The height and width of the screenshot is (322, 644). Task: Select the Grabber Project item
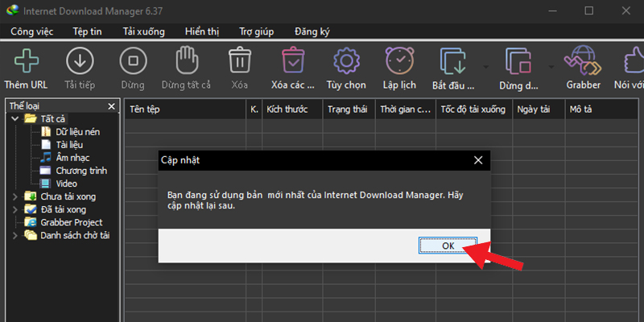click(x=72, y=222)
